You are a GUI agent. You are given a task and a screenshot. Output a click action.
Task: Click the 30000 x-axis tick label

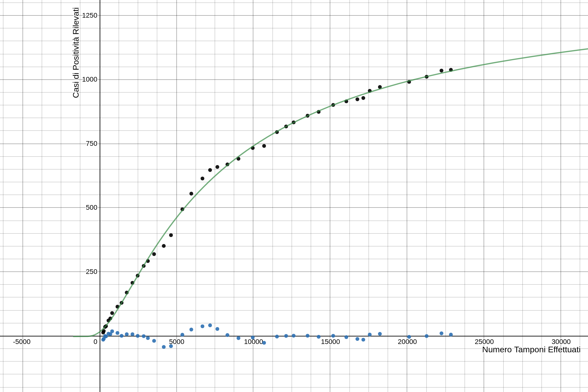[561, 342]
